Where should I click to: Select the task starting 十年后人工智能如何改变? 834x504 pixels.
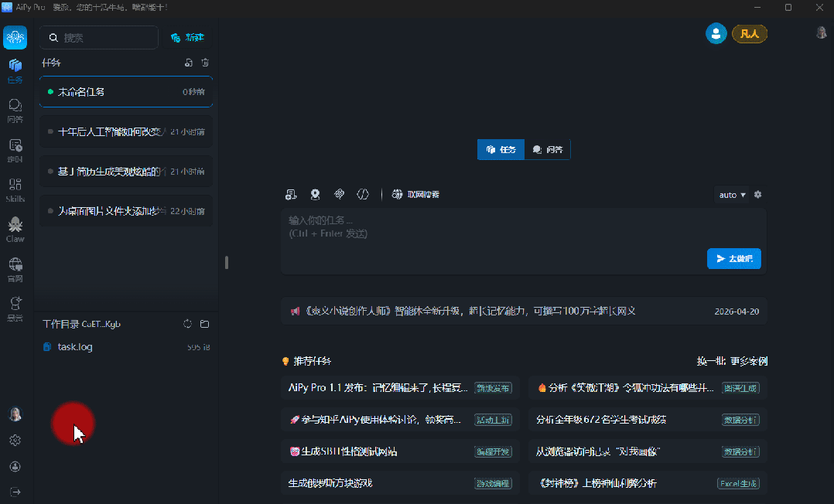point(126,131)
